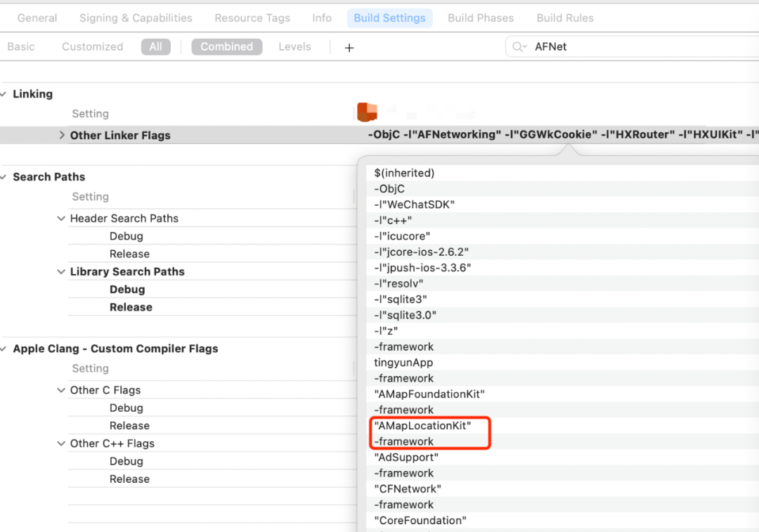Select the "CFNetwork" entry

[x=562, y=489]
